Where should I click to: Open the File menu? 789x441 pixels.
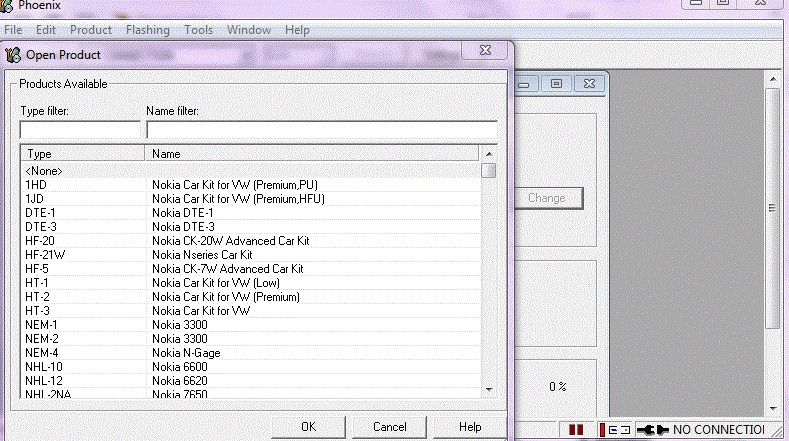pyautogui.click(x=13, y=30)
